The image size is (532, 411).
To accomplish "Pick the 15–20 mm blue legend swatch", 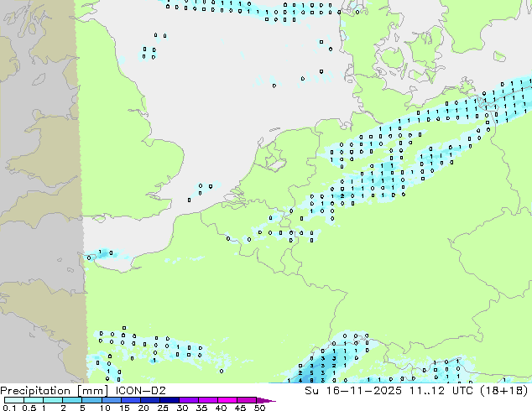I will point(131,400).
